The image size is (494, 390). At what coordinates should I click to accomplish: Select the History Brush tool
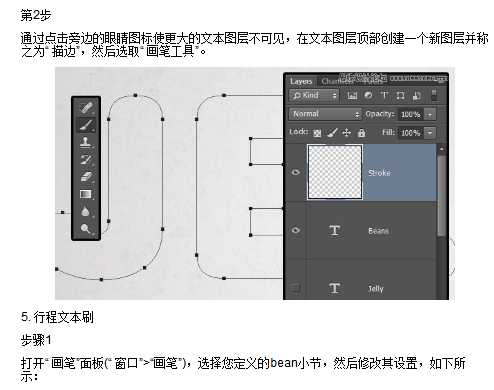point(86,160)
